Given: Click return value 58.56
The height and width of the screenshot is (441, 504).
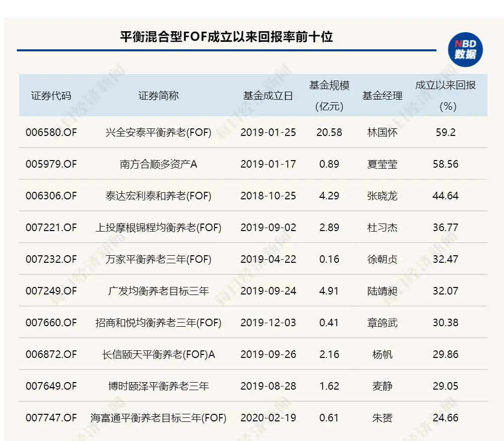Looking at the screenshot, I should [446, 164].
